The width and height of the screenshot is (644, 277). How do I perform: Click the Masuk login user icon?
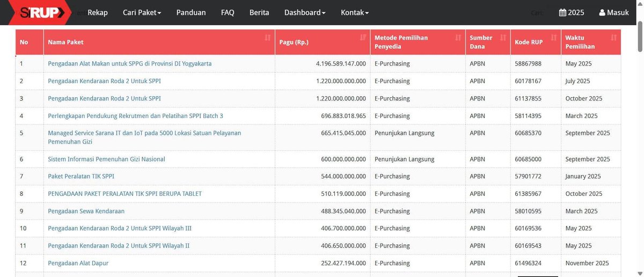coord(602,12)
